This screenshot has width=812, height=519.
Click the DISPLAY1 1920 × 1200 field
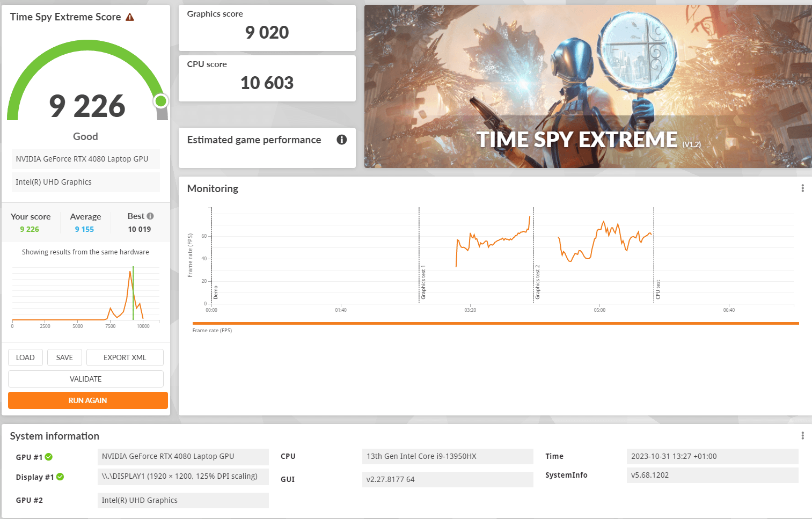pyautogui.click(x=183, y=476)
